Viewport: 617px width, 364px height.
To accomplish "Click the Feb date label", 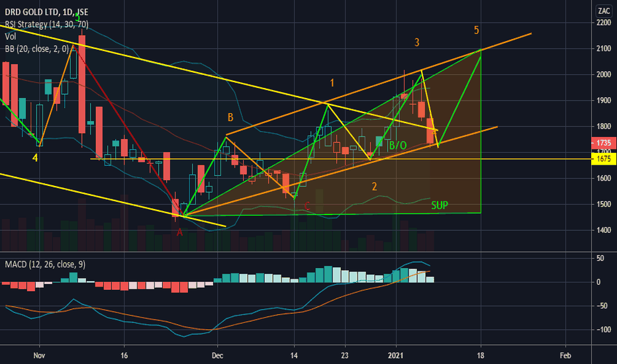I will pyautogui.click(x=565, y=356).
